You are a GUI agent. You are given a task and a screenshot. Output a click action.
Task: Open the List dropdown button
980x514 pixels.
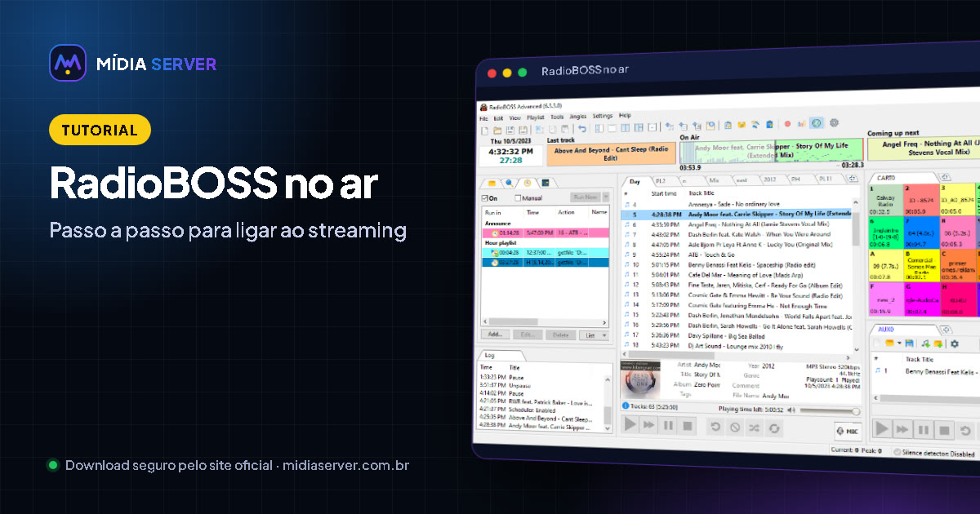(x=594, y=335)
